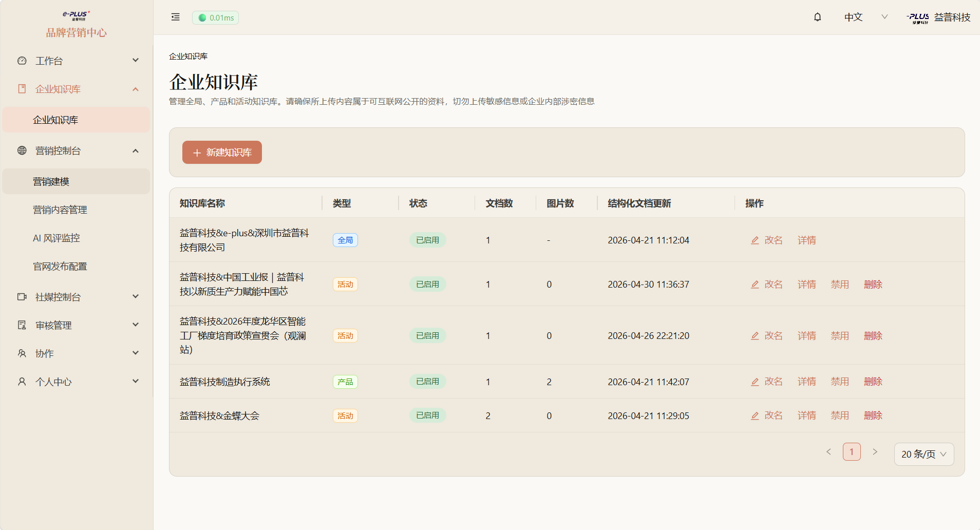Open 详情 for the 全局 knowledge base
This screenshot has height=530, width=980.
[x=807, y=240]
